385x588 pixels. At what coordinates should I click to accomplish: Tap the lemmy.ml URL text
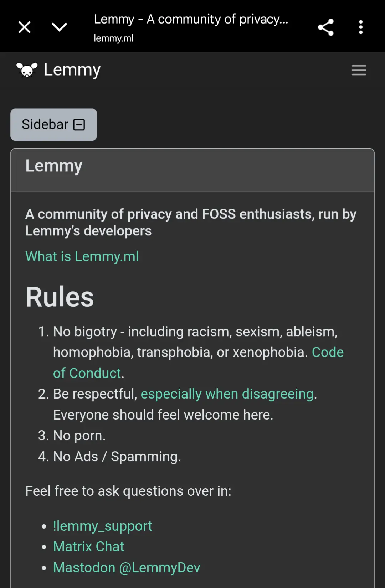coord(113,38)
